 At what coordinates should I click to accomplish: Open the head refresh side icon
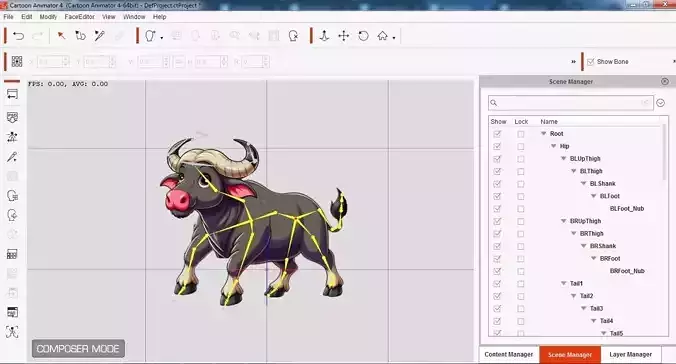[13, 215]
